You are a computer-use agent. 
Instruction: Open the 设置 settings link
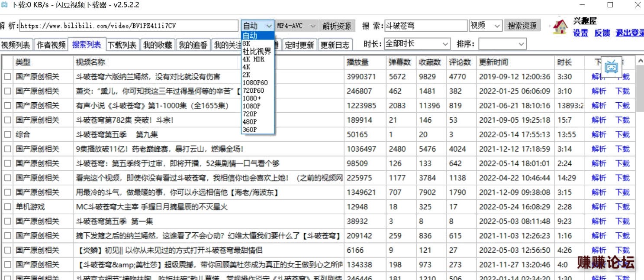click(580, 33)
